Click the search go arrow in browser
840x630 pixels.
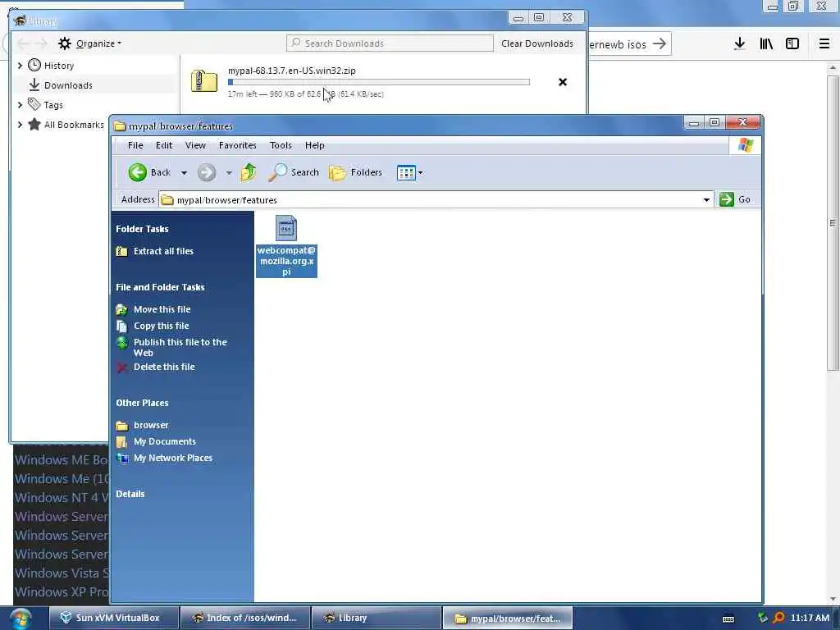[x=660, y=44]
